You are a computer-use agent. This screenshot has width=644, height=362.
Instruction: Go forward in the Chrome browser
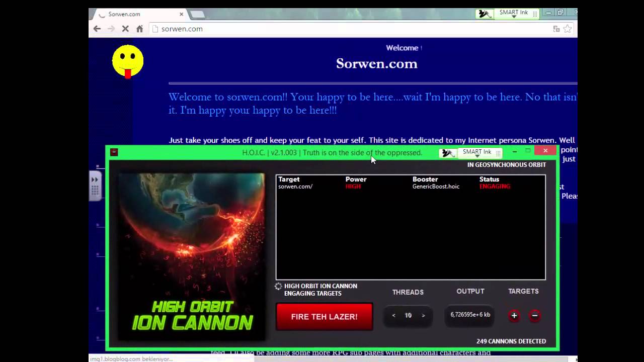(x=111, y=29)
